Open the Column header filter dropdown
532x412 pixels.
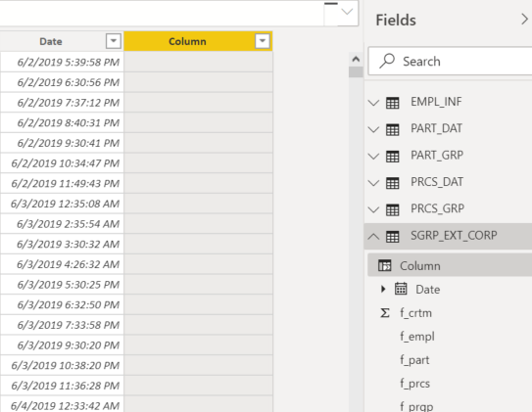coord(263,41)
